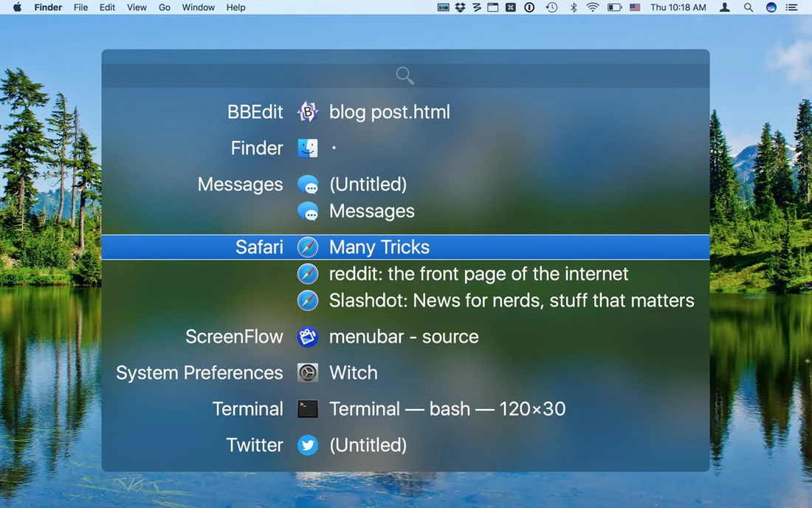Click Safari icon beside reddit row
This screenshot has height=508, width=812.
(308, 274)
